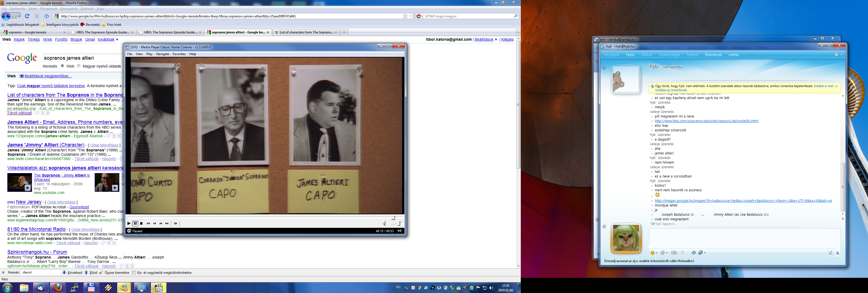Skip to the next chapter in the player
868x293 pixels.
pos(167,224)
